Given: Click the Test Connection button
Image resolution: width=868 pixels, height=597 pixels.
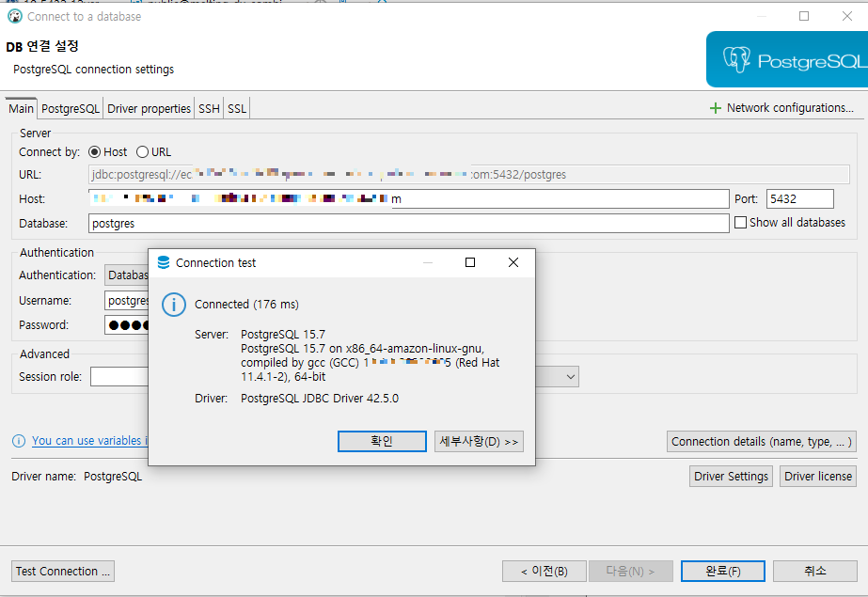Looking at the screenshot, I should click(x=63, y=572).
